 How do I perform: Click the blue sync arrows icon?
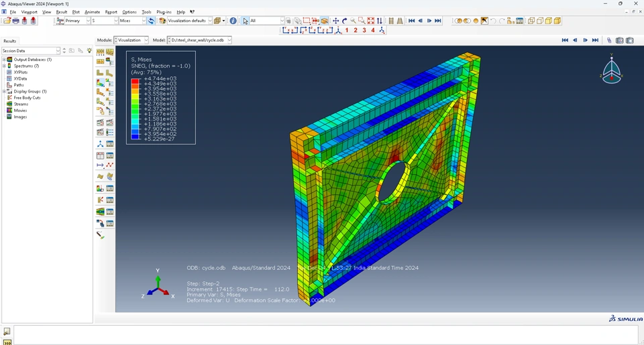click(151, 21)
